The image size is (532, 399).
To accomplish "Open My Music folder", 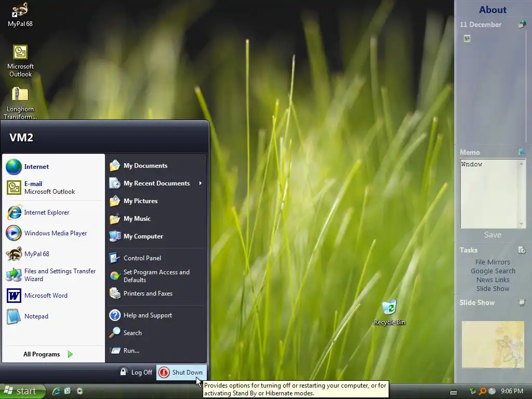I will (157, 219).
